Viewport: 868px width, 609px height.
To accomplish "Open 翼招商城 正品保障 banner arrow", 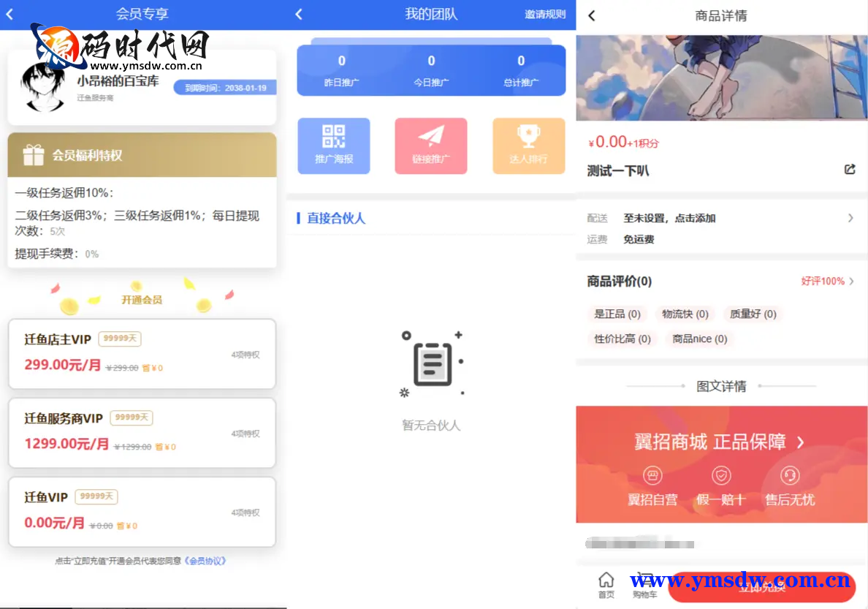I will coord(800,442).
